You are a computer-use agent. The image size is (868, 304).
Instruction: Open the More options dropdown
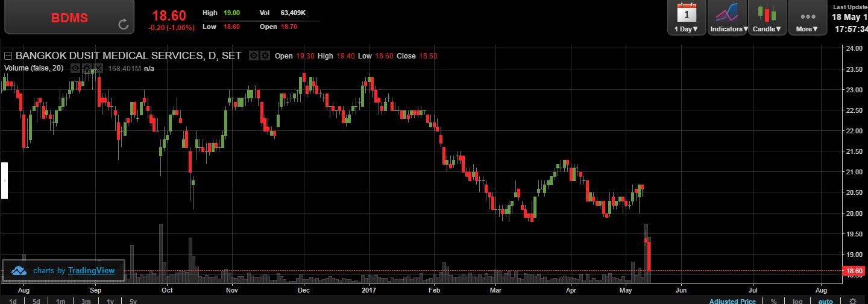(x=807, y=17)
